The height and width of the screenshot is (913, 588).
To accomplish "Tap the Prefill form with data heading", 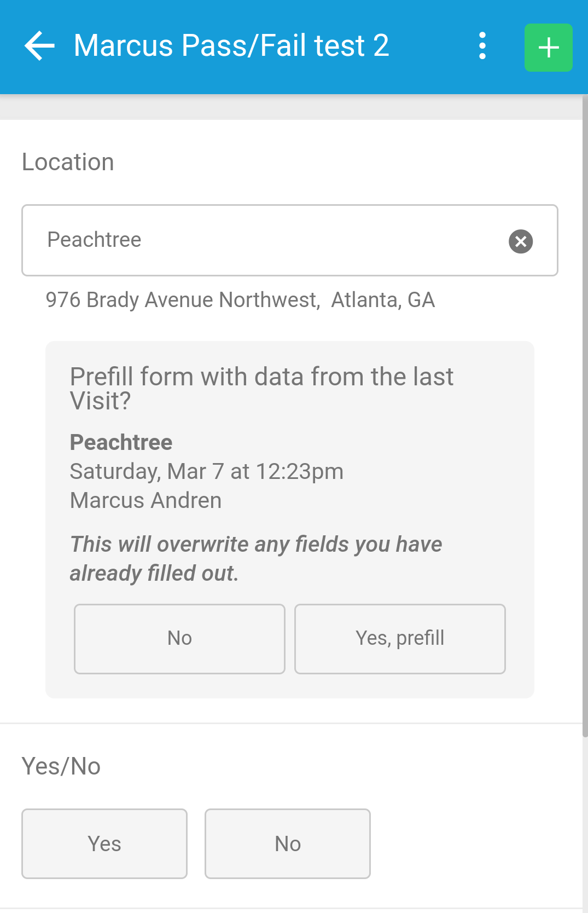I will [261, 389].
